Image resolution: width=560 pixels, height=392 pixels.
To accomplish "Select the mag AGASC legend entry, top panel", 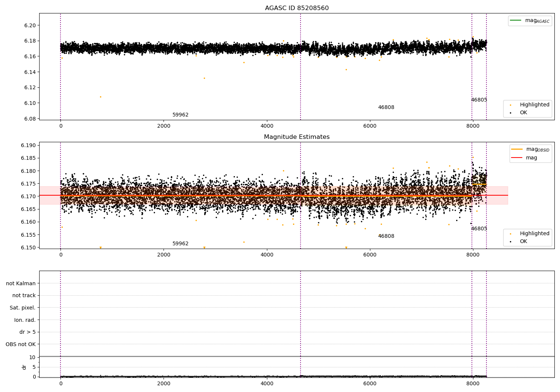I will coord(530,21).
